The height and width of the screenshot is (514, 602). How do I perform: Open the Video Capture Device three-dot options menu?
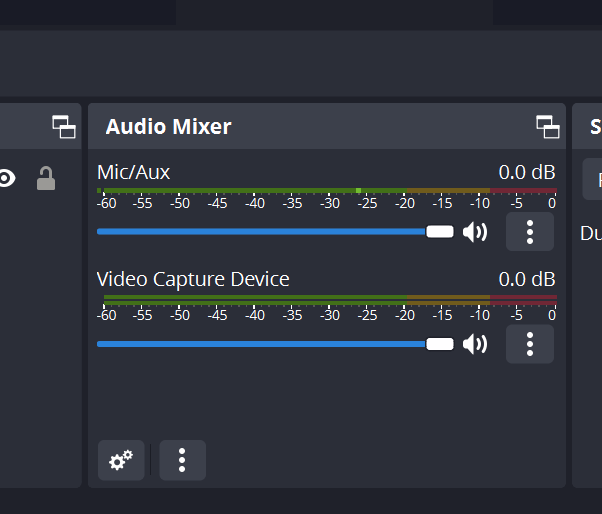tap(530, 344)
